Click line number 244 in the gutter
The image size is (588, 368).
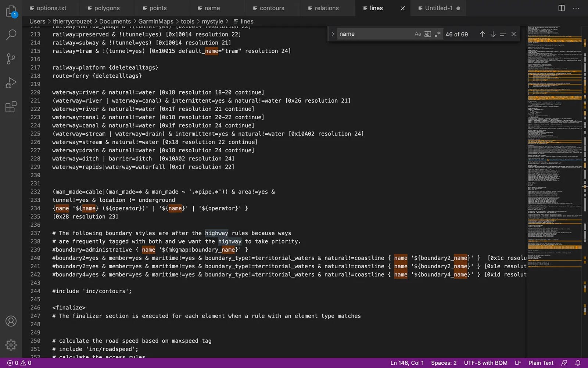coord(35,291)
